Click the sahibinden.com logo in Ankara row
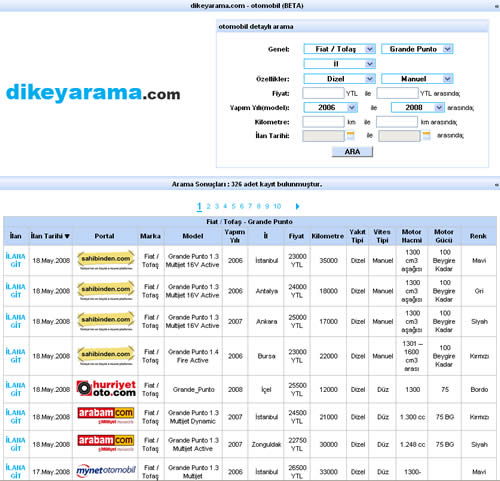Screen dimensions: 500x481 [106, 321]
